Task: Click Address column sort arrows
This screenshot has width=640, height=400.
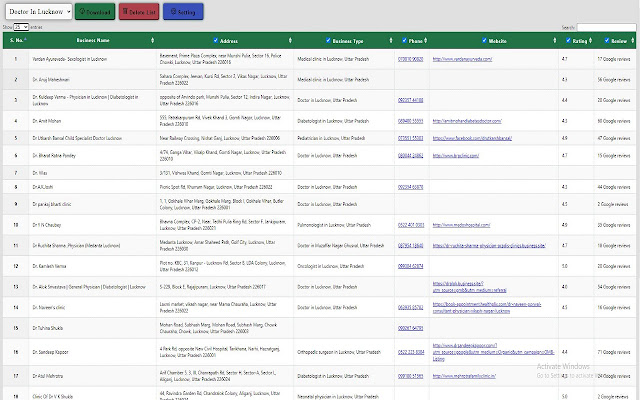Action: (290, 40)
